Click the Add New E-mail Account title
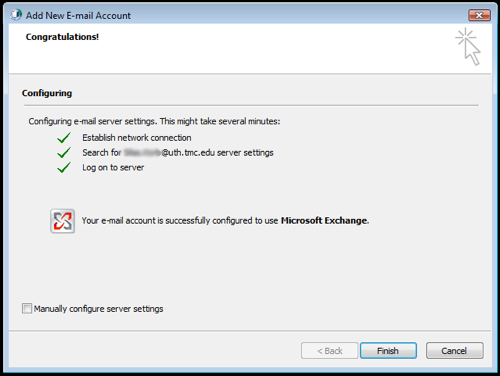Viewport: 500px width, 376px height. click(78, 16)
